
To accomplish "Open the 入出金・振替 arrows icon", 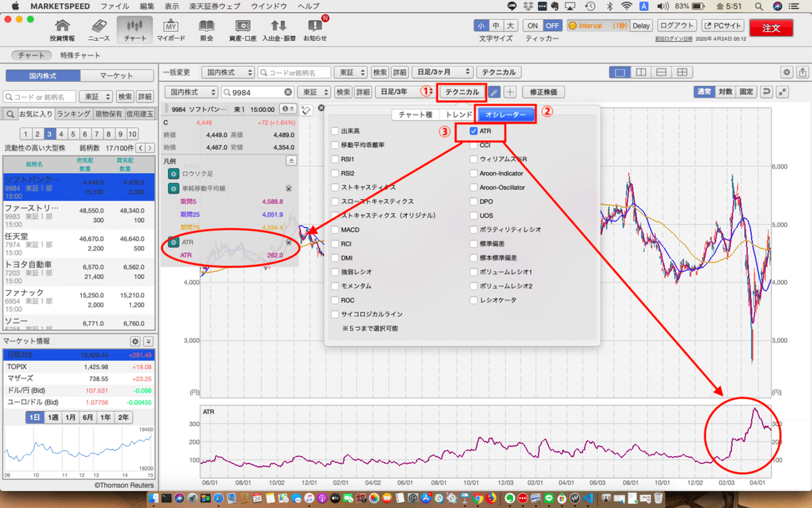I will coord(278,30).
